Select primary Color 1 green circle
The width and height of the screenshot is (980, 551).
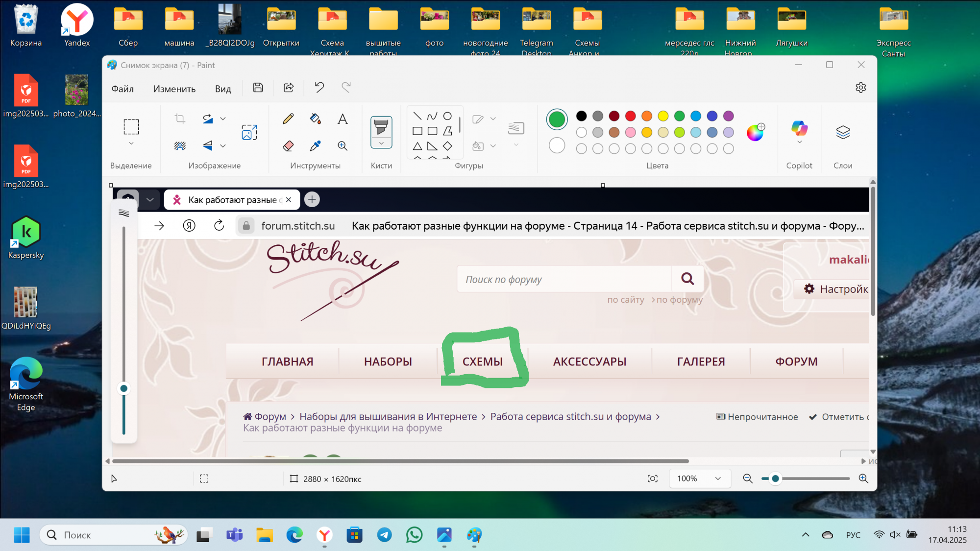(557, 119)
